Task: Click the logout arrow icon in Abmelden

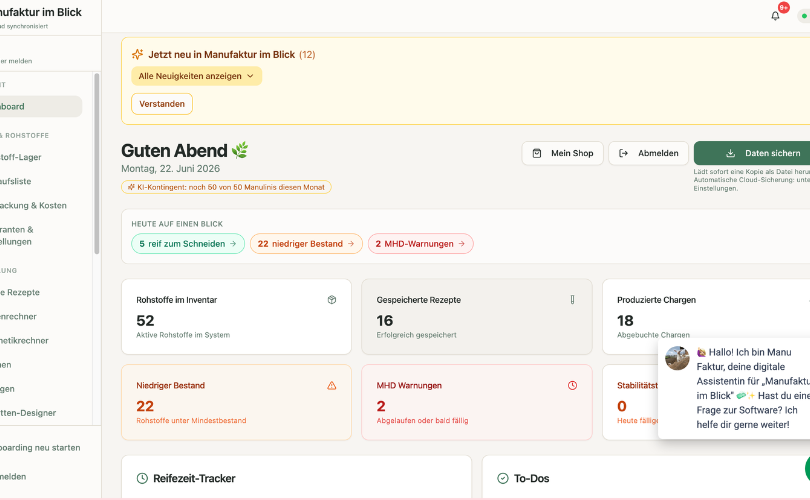Action: (624, 153)
